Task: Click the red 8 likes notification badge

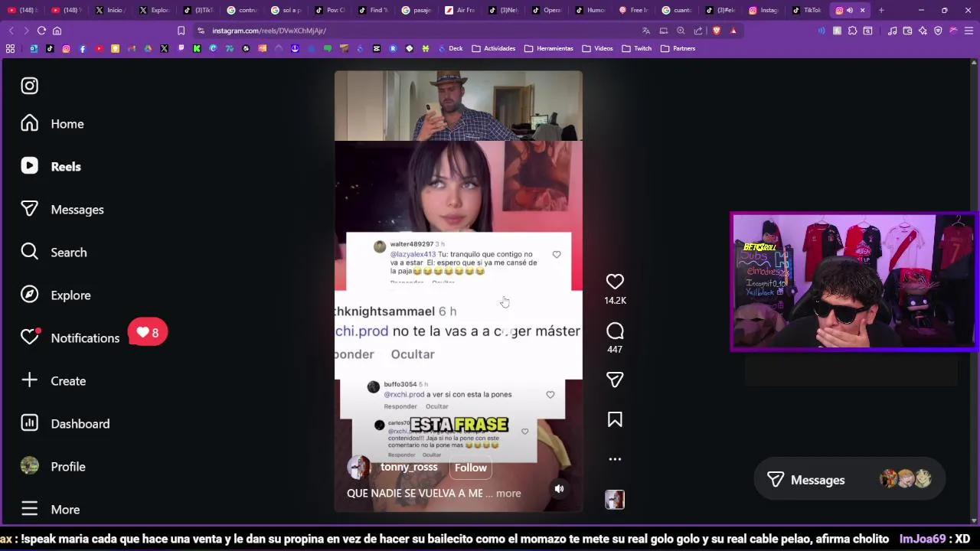Action: tap(148, 332)
